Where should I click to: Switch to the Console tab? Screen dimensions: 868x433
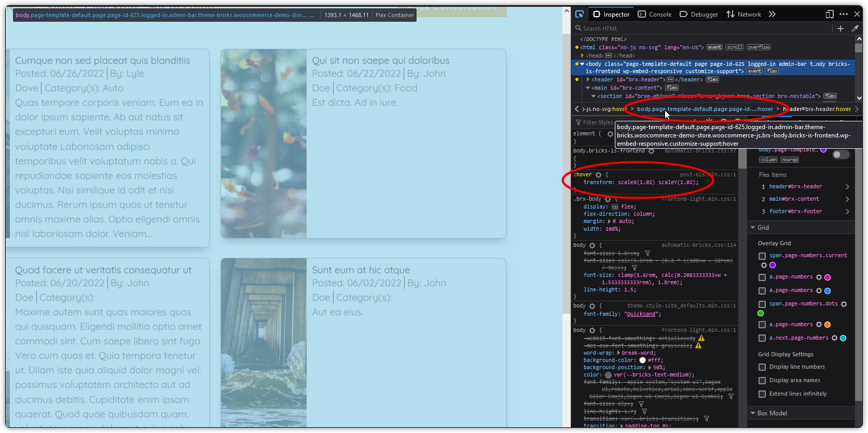coord(655,14)
